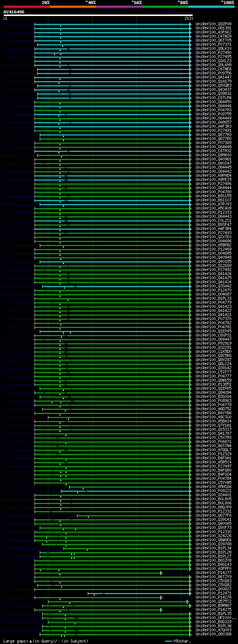Select UniRef100_A4F3R4 label
The image size is (238, 644).
[213, 229]
